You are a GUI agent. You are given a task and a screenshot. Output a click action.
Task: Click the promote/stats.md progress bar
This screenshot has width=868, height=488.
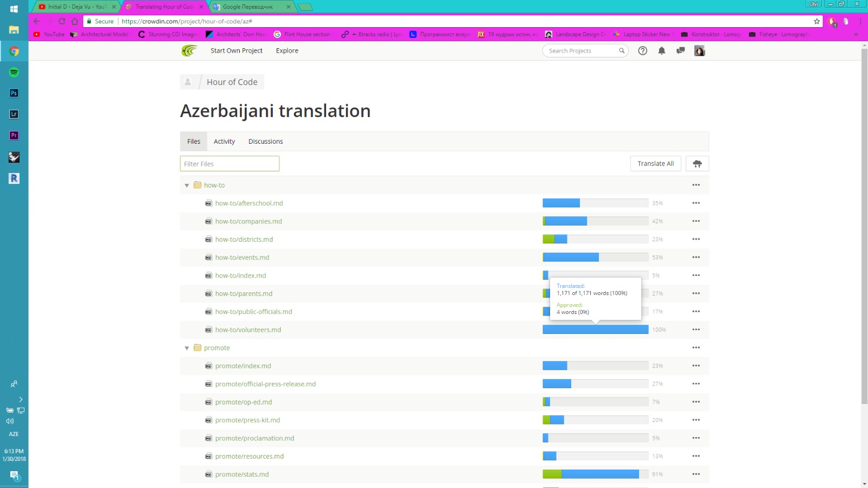(x=596, y=474)
